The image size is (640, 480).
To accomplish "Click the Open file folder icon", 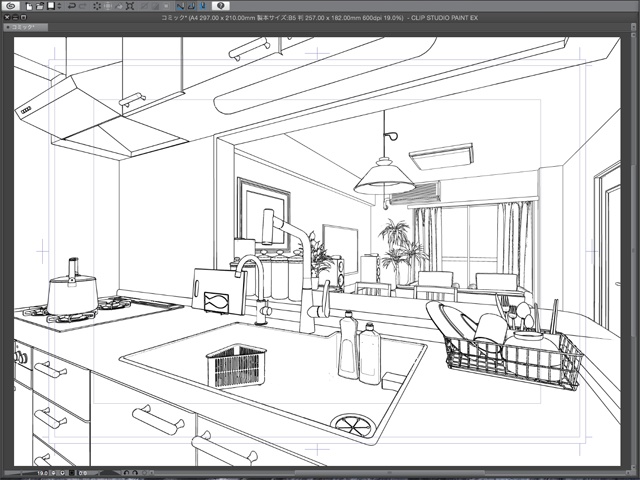I will point(40,6).
